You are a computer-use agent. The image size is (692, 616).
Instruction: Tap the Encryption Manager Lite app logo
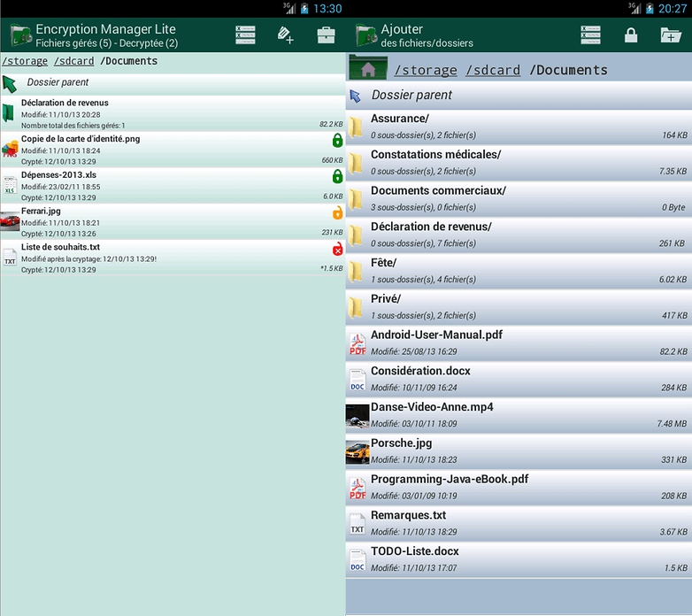click(x=20, y=35)
